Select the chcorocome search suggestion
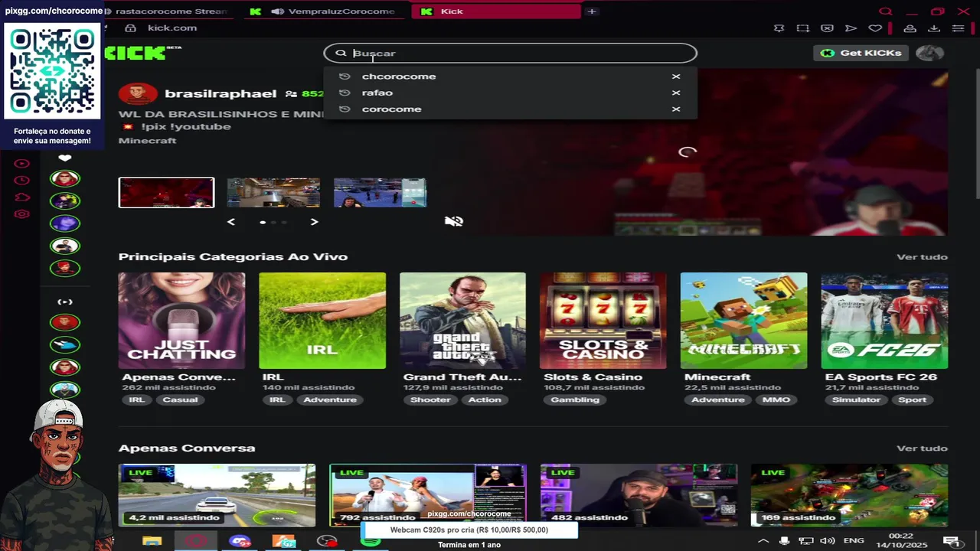The height and width of the screenshot is (551, 980). (x=399, y=77)
